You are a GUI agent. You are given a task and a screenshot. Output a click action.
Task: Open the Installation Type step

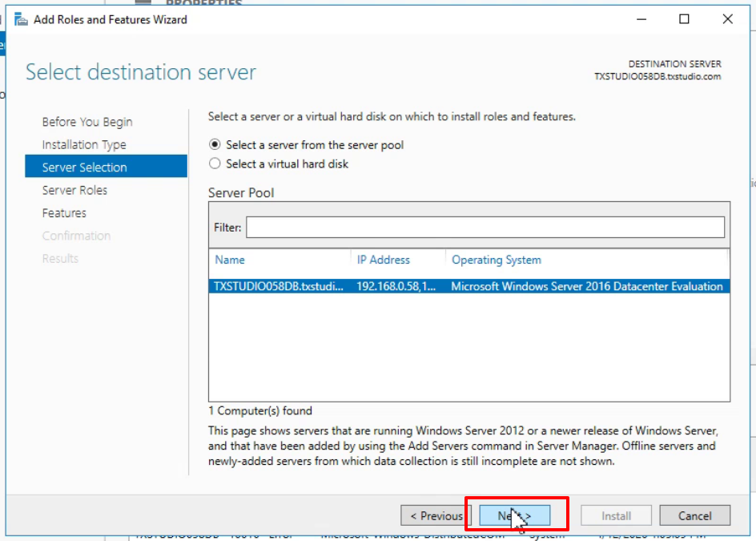point(84,144)
